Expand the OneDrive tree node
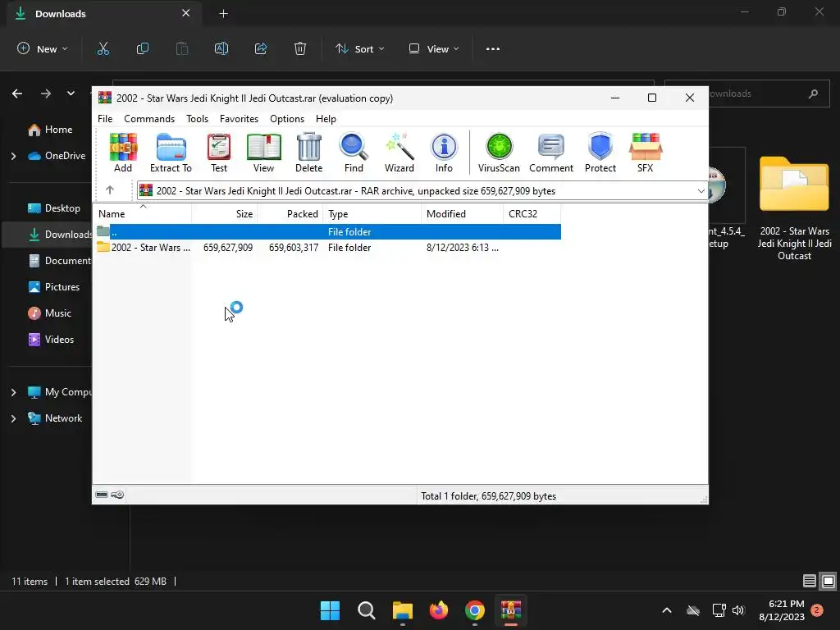Image resolution: width=840 pixels, height=630 pixels. [x=13, y=156]
